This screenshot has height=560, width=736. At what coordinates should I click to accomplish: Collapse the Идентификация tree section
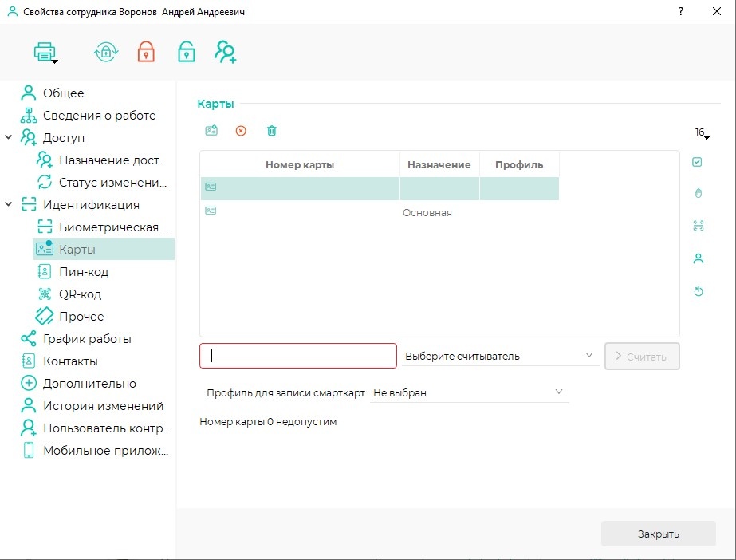click(9, 205)
